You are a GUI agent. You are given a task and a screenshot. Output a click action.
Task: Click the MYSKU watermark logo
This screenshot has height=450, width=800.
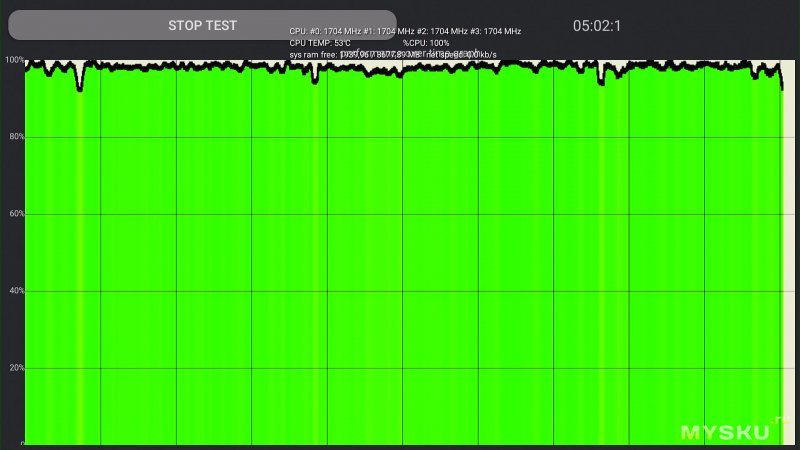(x=725, y=433)
